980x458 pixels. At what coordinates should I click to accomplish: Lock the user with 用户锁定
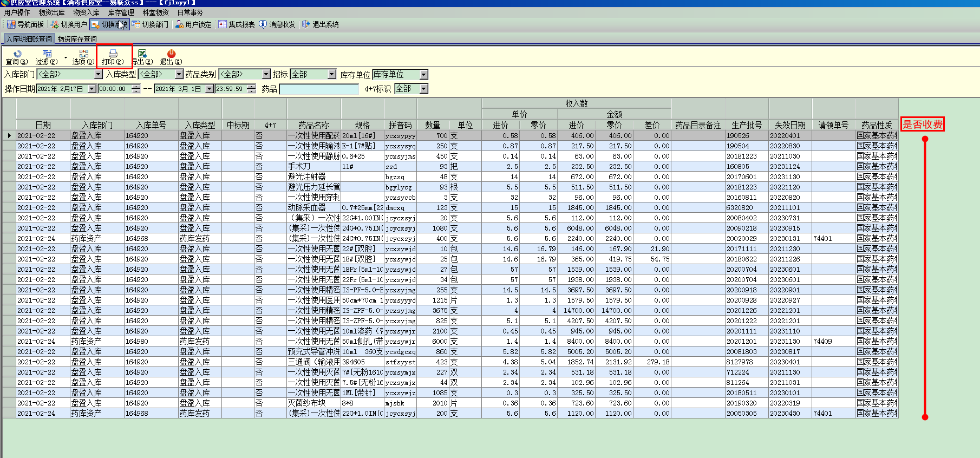193,24
